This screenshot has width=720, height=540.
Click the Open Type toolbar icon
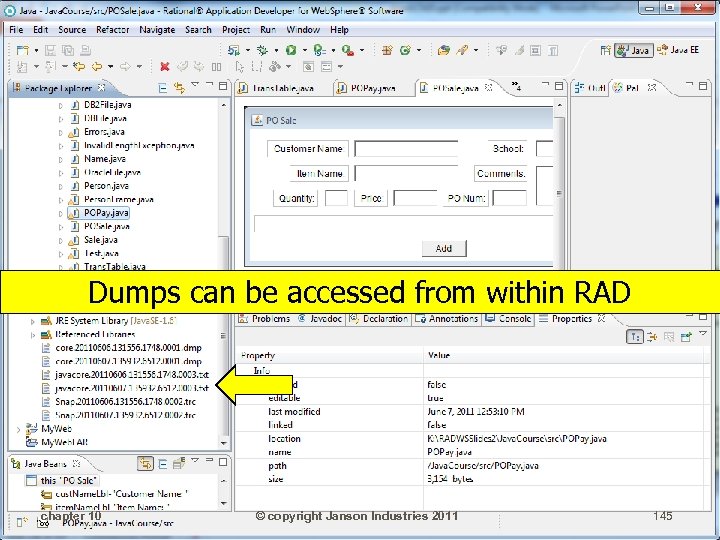[444, 50]
